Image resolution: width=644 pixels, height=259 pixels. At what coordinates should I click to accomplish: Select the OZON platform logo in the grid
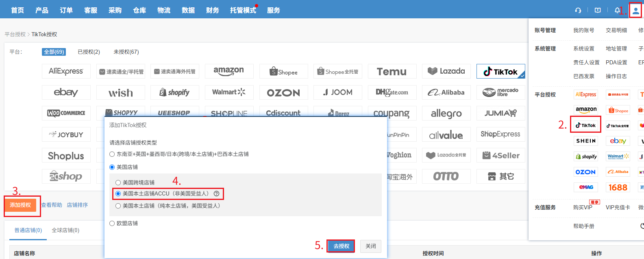tap(283, 92)
